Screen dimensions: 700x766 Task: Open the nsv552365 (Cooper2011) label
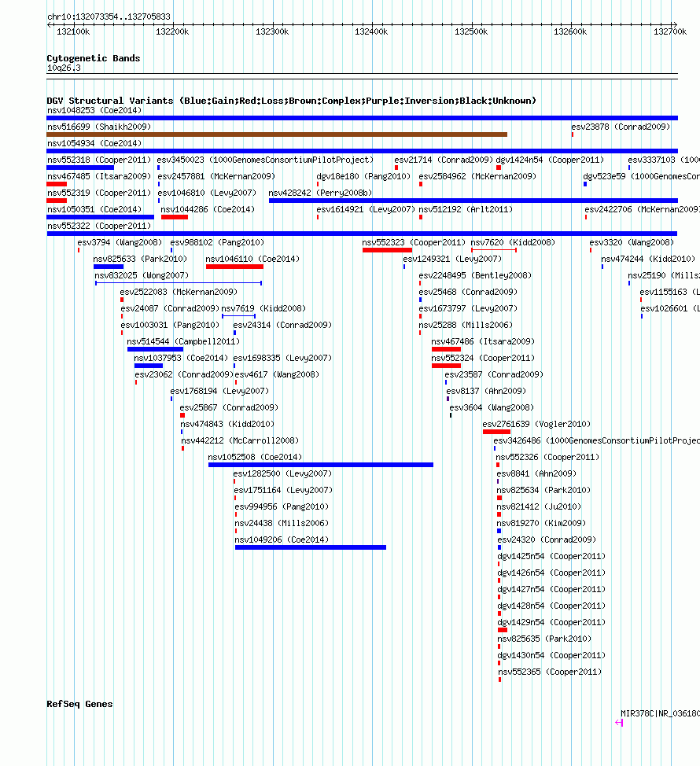click(550, 672)
